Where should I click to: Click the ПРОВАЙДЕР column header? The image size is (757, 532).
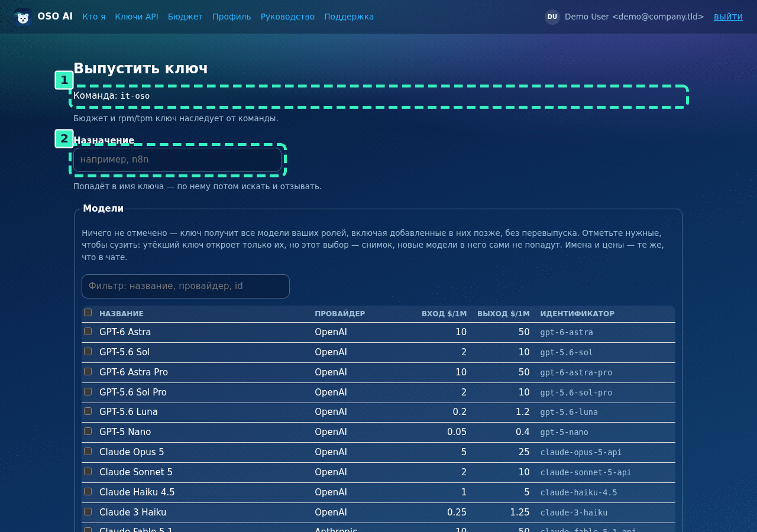[340, 314]
